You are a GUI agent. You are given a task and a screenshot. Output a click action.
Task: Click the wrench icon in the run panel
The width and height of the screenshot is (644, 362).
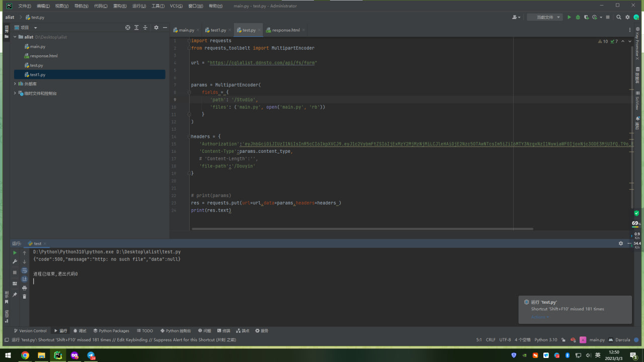click(15, 261)
